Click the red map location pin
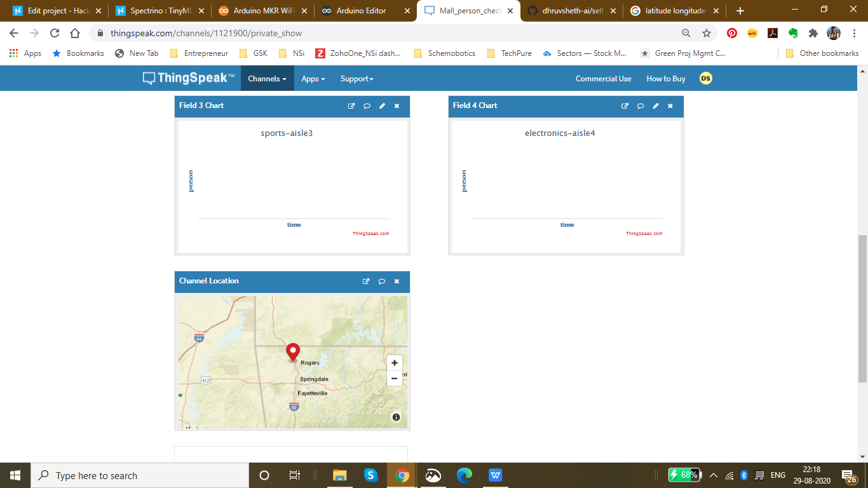Screen dimensions: 868x488 tap(293, 351)
